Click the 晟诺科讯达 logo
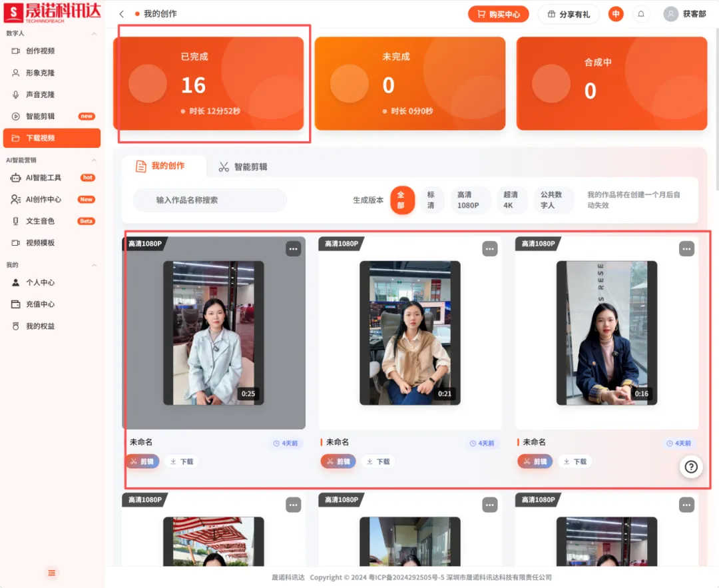 coord(52,13)
